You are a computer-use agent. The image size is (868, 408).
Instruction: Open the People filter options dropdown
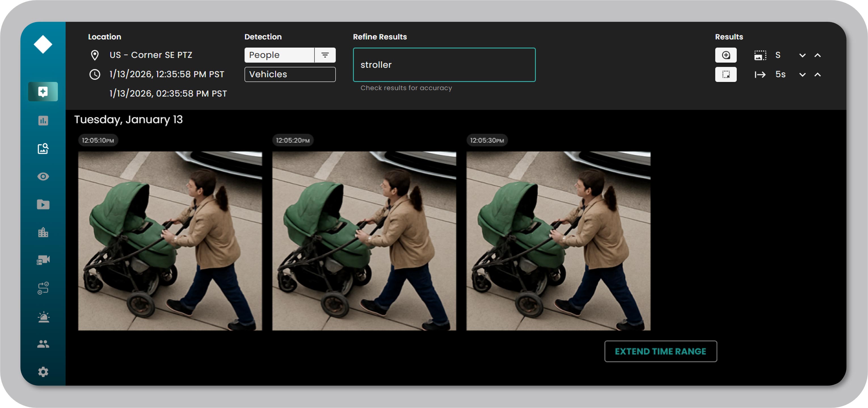(x=325, y=55)
